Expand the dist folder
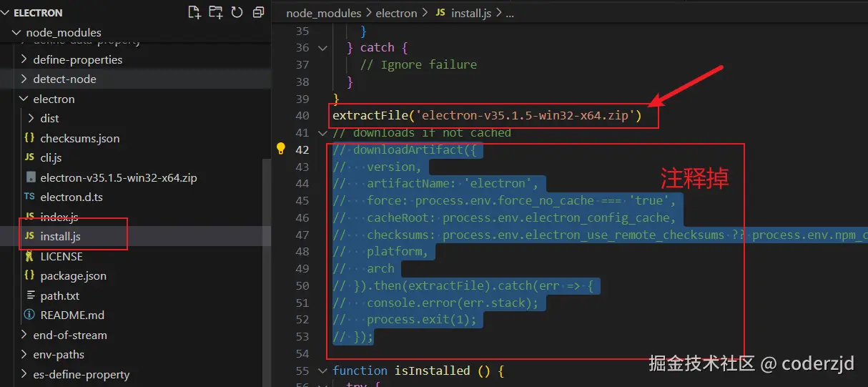Image resolution: width=868 pixels, height=387 pixels. (x=31, y=118)
